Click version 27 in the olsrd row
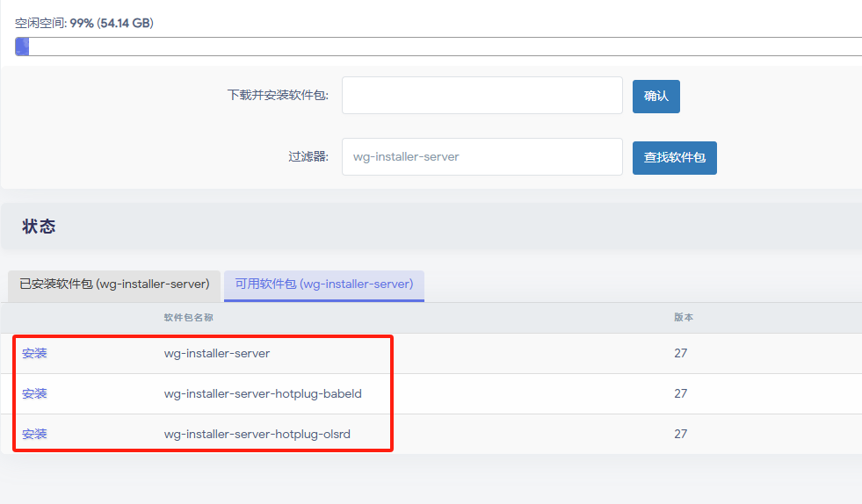 [681, 434]
